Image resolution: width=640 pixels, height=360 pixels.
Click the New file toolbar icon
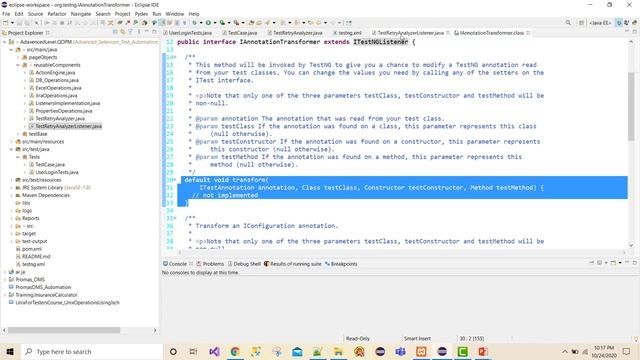6,23
